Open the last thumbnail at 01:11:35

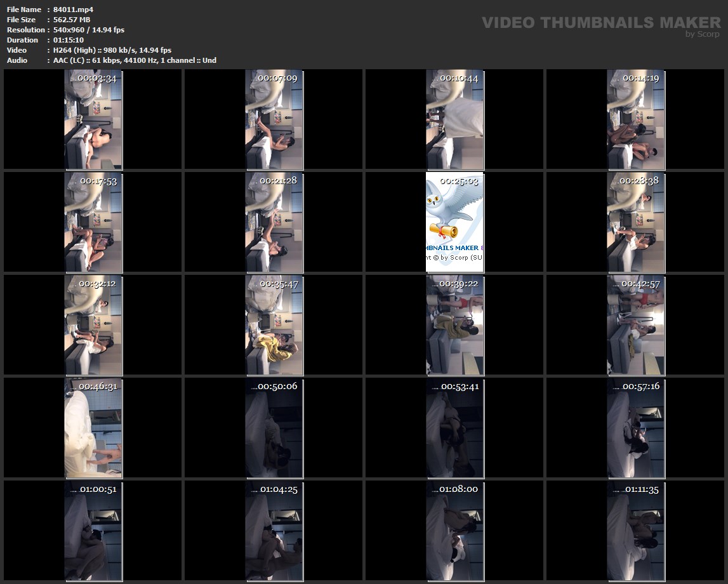[x=636, y=531]
